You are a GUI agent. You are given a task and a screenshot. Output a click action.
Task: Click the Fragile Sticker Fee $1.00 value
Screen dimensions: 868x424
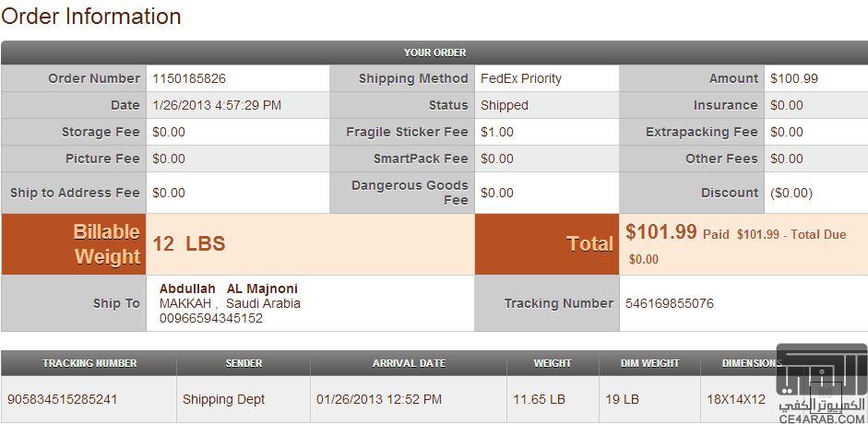point(497,132)
